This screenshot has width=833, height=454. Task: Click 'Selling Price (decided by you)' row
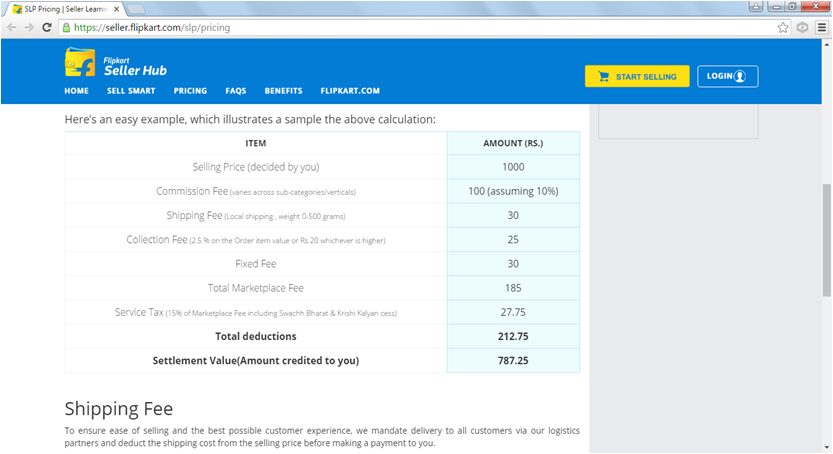click(x=256, y=167)
